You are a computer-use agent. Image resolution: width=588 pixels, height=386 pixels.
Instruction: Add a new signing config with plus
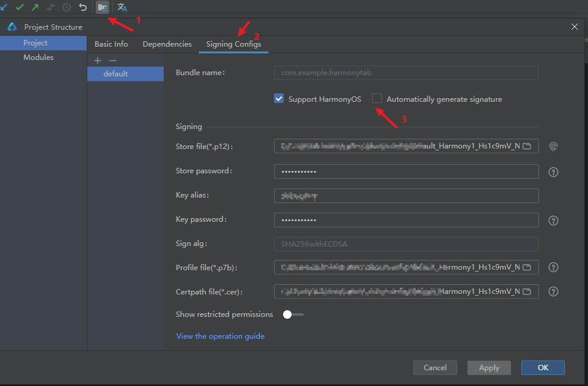98,61
